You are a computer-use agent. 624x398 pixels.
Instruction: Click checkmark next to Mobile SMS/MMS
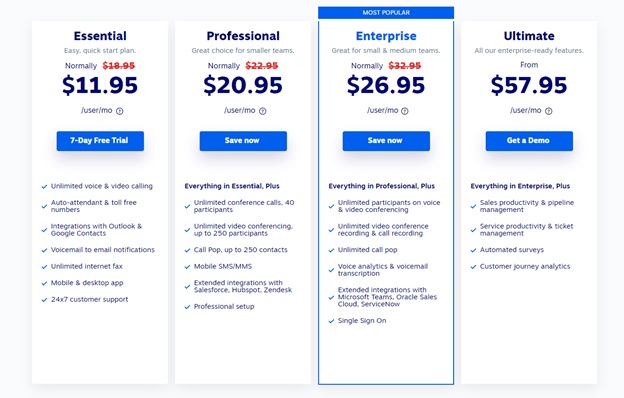coord(187,267)
